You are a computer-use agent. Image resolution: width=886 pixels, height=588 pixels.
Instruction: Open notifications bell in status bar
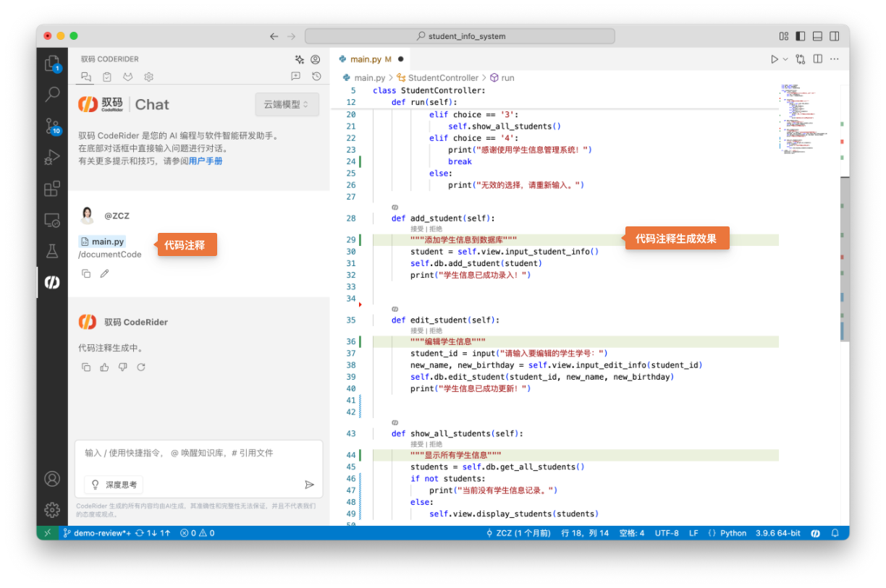click(835, 533)
